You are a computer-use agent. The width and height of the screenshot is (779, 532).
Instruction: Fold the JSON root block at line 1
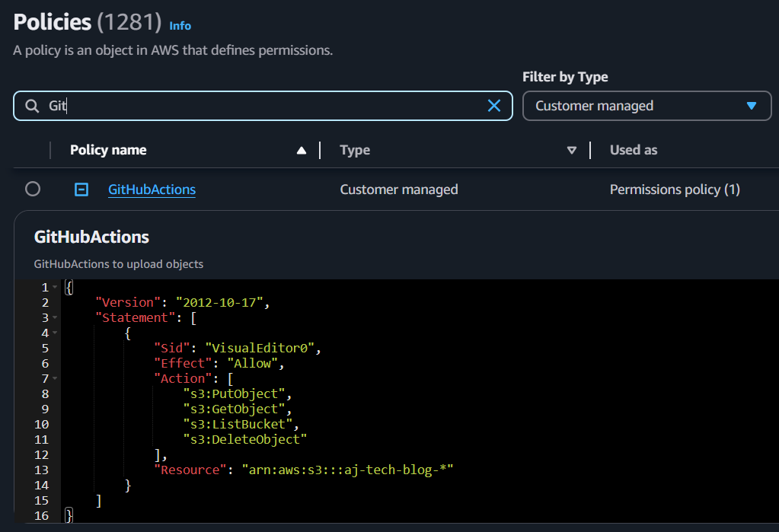click(x=56, y=288)
